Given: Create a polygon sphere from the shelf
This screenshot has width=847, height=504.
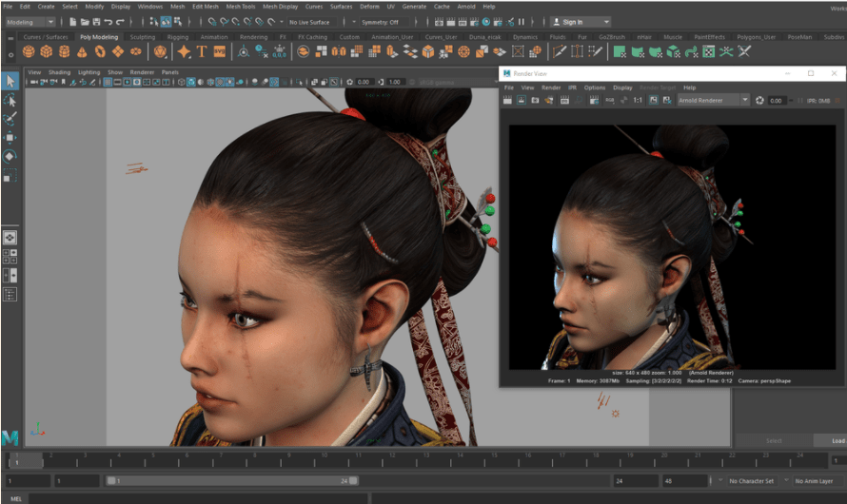Looking at the screenshot, I should (29, 51).
